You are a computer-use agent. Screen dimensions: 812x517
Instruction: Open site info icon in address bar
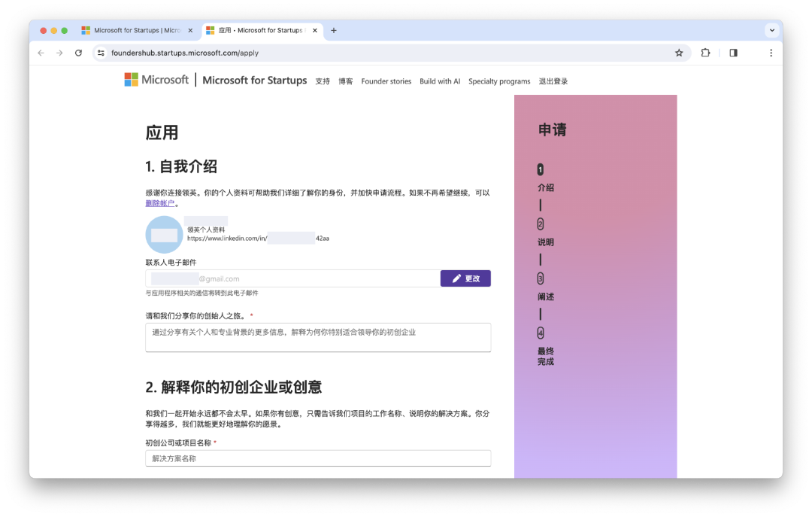tap(101, 53)
